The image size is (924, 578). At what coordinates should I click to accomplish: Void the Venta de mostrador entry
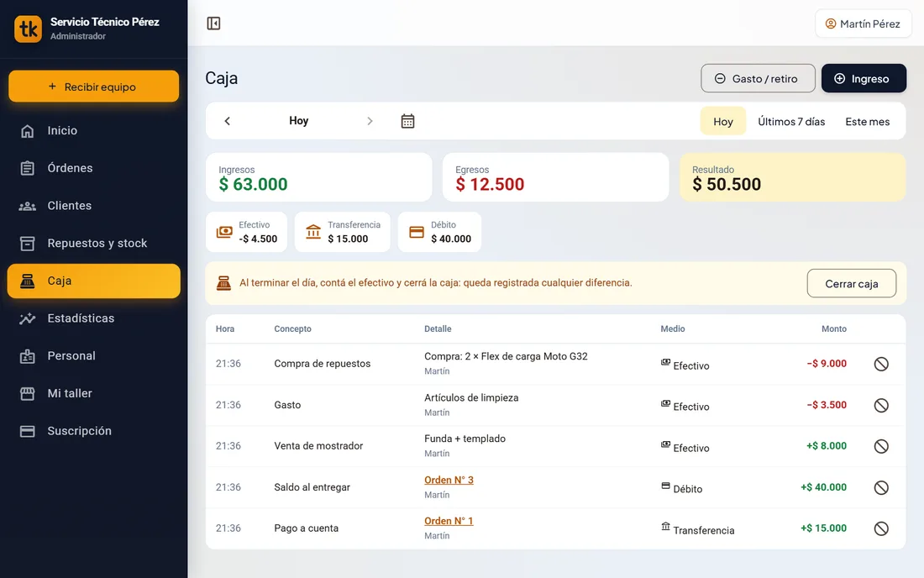coord(881,447)
